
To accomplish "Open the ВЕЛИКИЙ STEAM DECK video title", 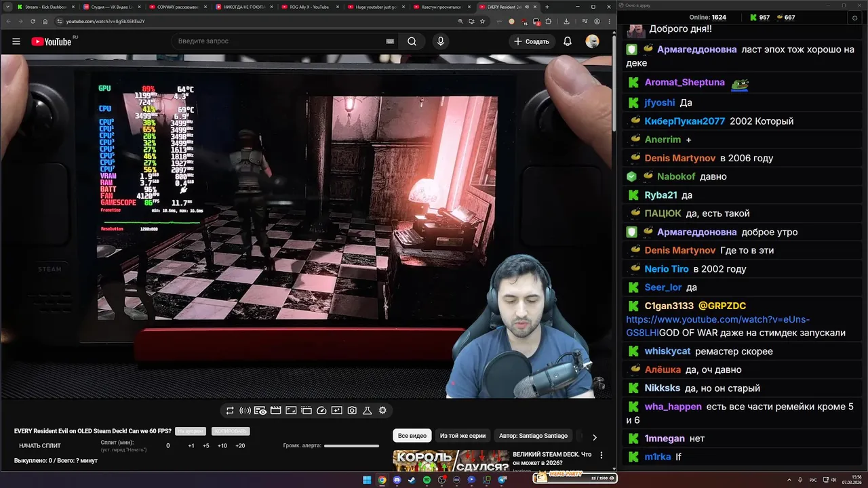I will [552, 458].
